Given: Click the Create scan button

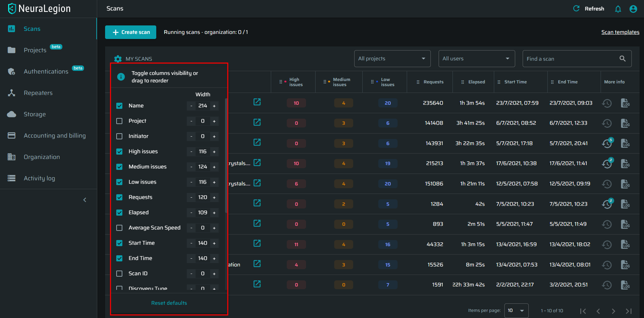Looking at the screenshot, I should (x=130, y=32).
